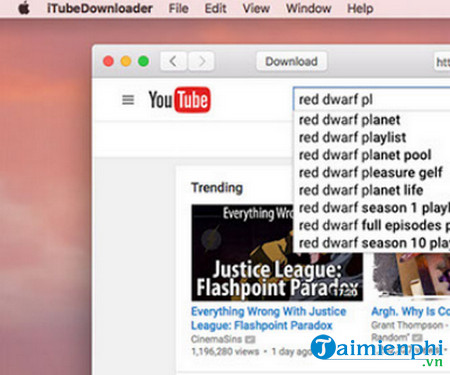Open the Window menu
The image size is (450, 375).
click(x=309, y=8)
